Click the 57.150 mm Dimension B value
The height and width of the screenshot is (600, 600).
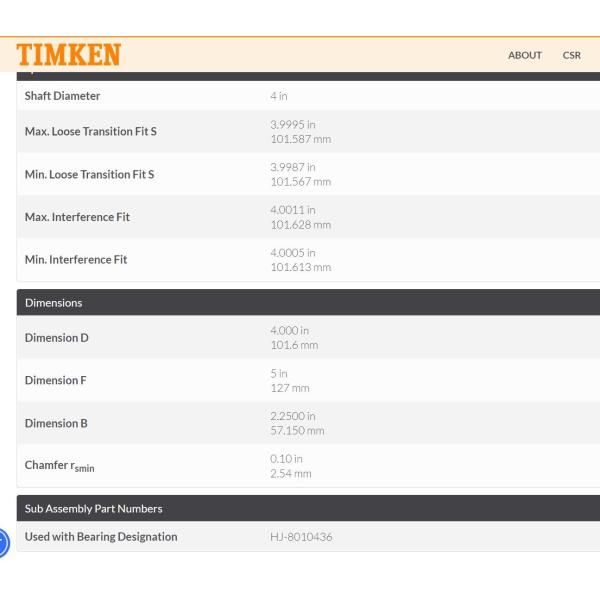[x=297, y=431]
